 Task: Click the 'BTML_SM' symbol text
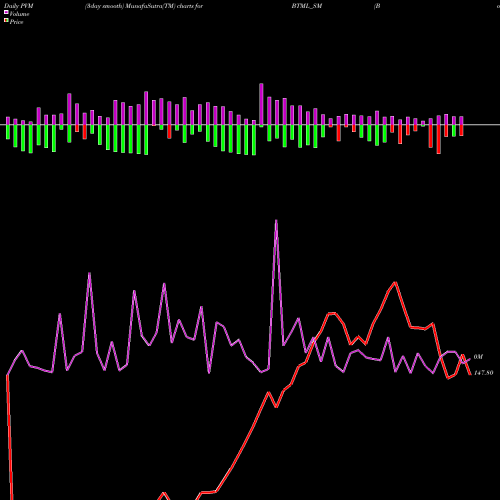click(307, 6)
